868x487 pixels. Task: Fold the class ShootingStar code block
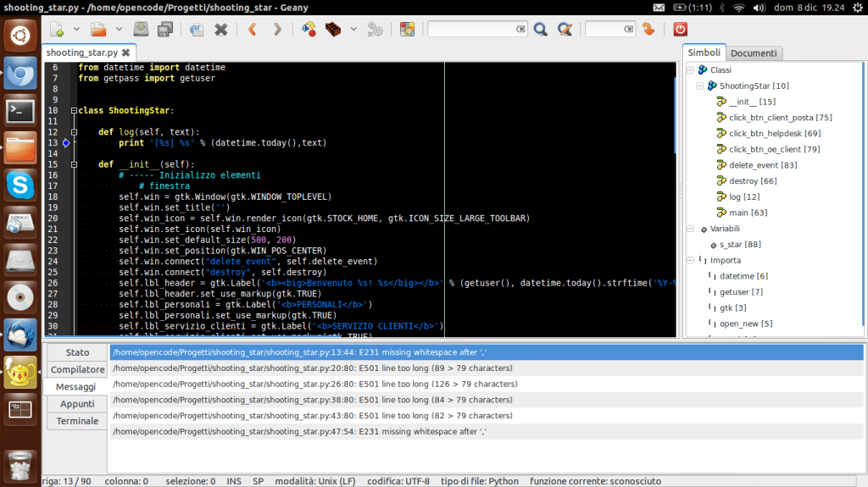tap(74, 111)
